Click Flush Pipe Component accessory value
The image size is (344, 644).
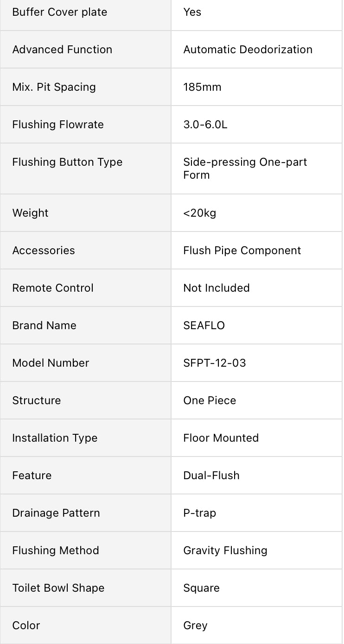coord(242,250)
